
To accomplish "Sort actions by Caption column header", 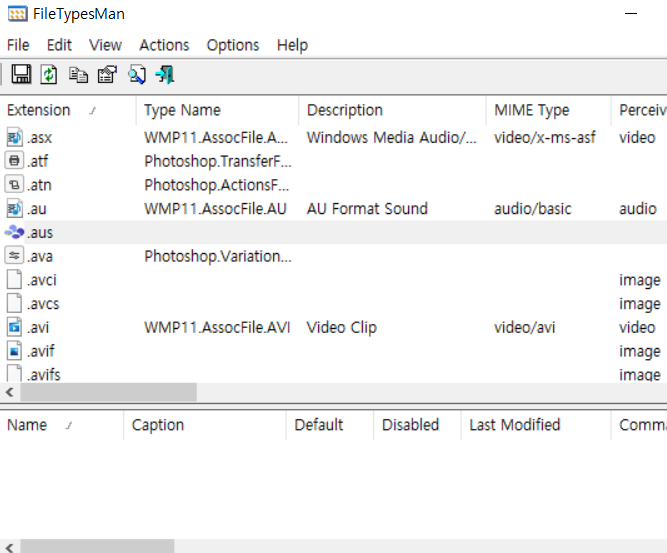I will [x=205, y=425].
